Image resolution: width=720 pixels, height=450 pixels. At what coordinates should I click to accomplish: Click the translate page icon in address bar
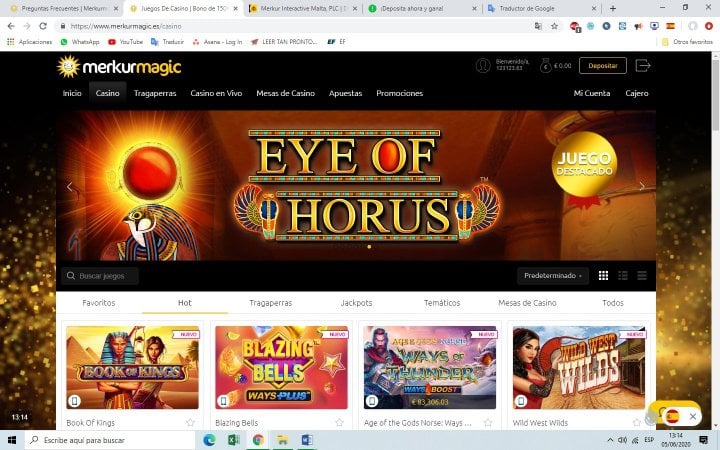click(x=538, y=26)
